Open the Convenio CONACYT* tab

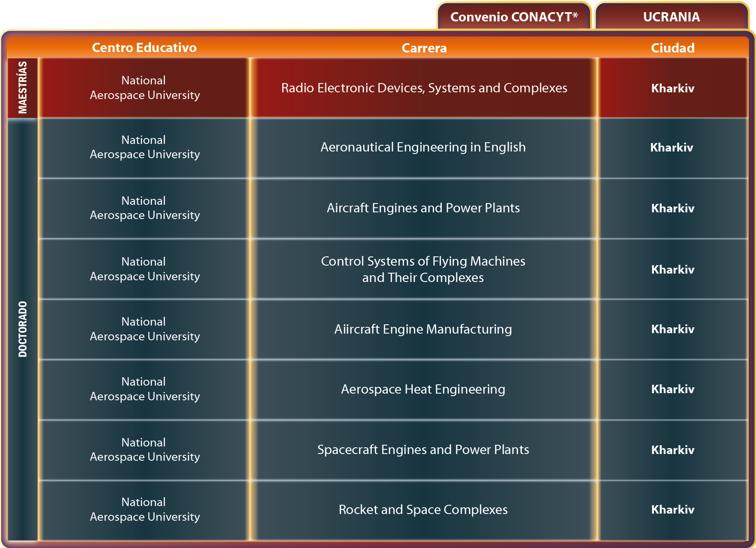[x=514, y=17]
